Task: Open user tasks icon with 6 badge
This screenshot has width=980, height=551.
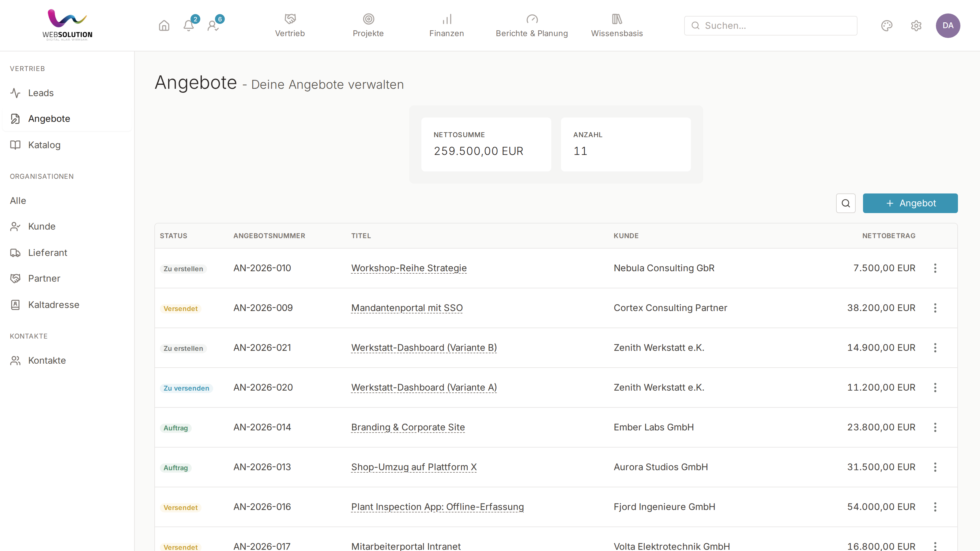Action: click(213, 25)
